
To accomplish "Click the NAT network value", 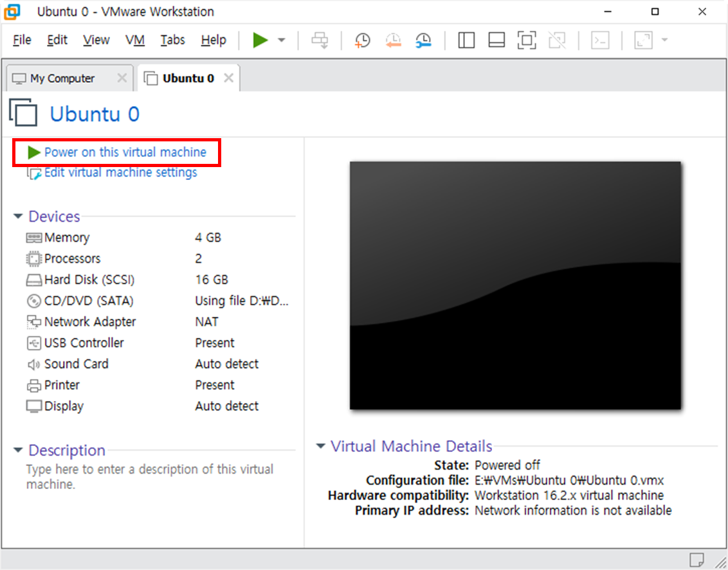I will click(x=206, y=321).
